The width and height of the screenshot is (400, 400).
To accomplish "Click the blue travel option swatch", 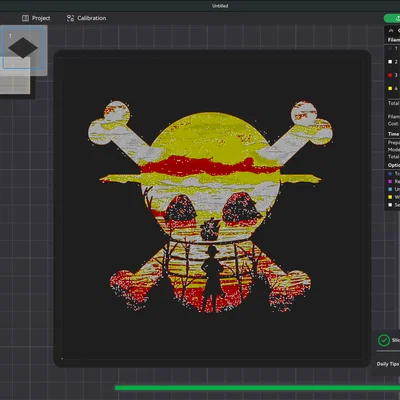I will tap(390, 174).
